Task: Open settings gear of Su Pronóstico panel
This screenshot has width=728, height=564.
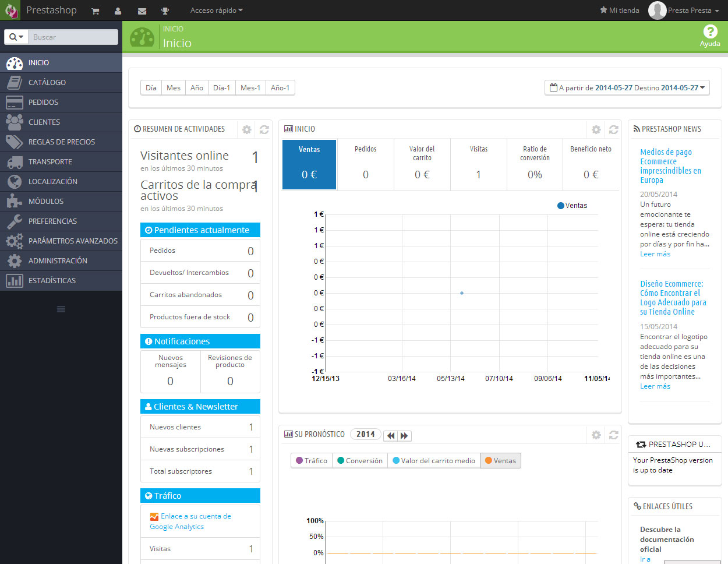Action: (x=596, y=435)
